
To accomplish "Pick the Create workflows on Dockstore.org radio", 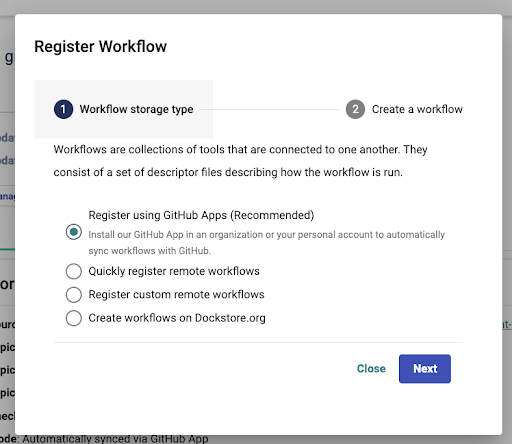I will (74, 318).
